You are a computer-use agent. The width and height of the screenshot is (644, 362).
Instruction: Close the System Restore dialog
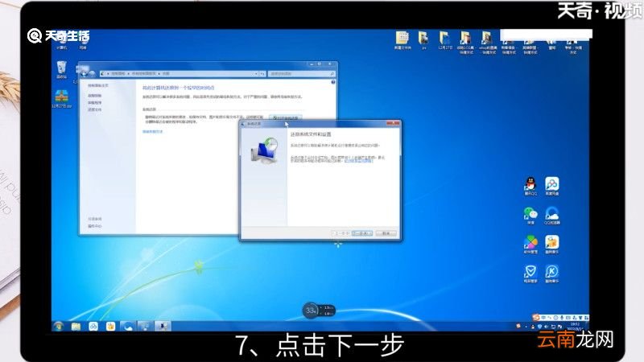393,123
